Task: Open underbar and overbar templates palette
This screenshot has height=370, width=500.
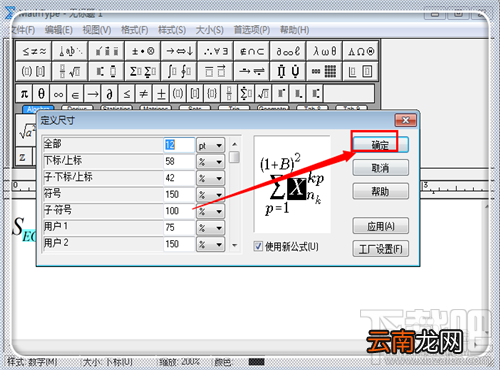Action: coord(215,71)
